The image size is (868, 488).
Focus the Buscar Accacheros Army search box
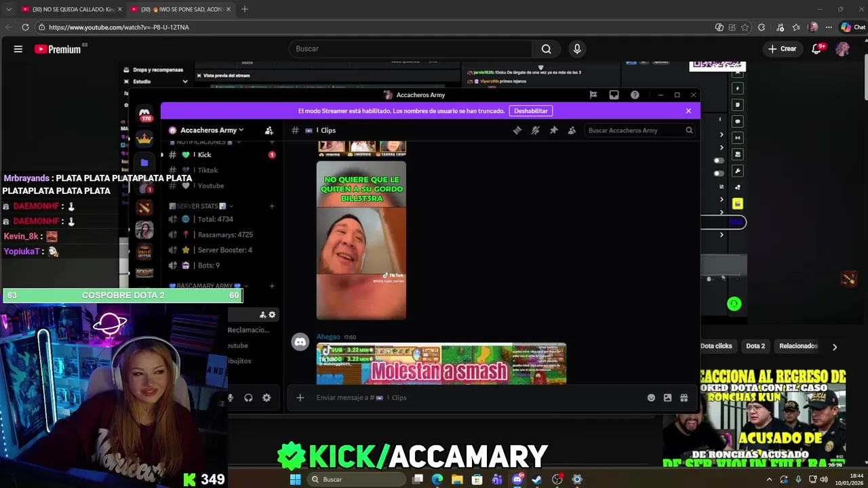point(639,130)
